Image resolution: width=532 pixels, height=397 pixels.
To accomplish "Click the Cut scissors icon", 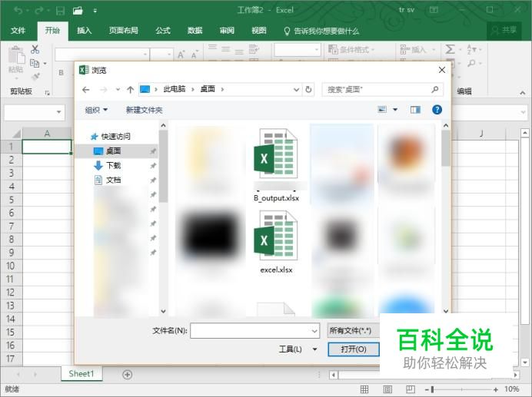I will [x=35, y=49].
